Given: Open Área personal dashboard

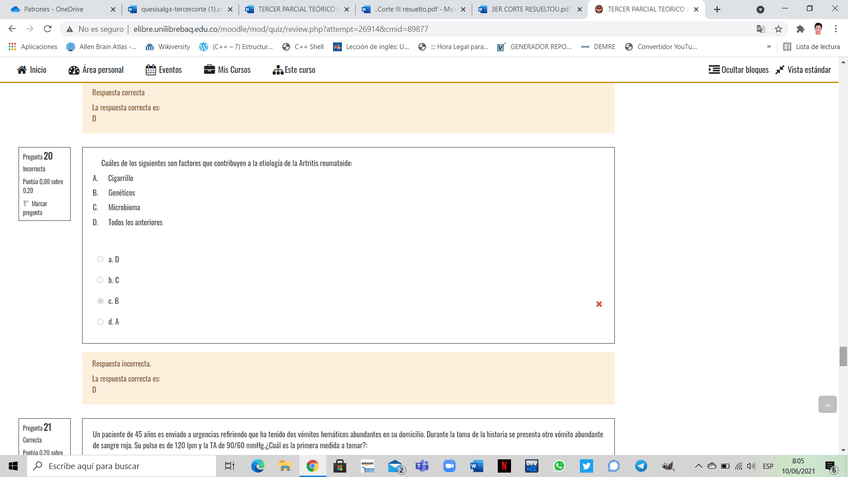Looking at the screenshot, I should point(96,70).
